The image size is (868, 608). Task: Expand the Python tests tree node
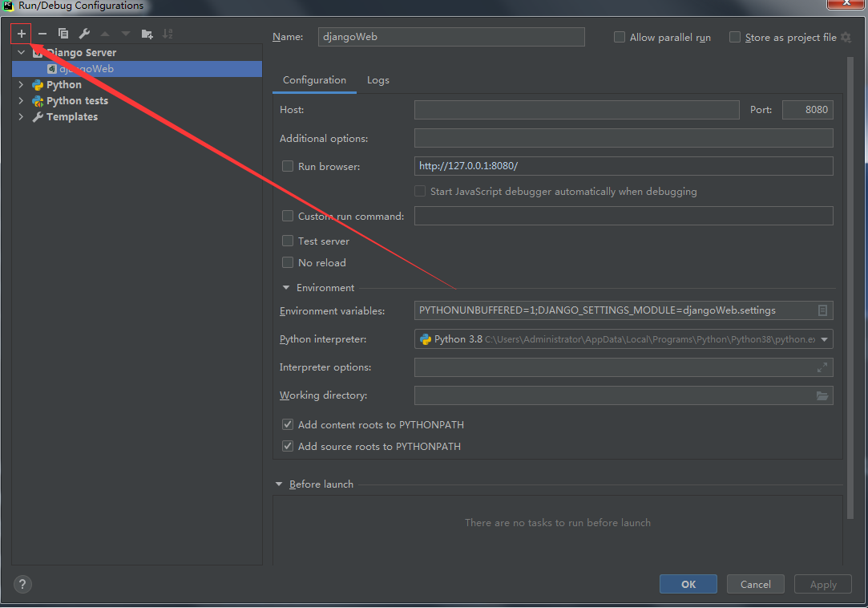tap(21, 101)
